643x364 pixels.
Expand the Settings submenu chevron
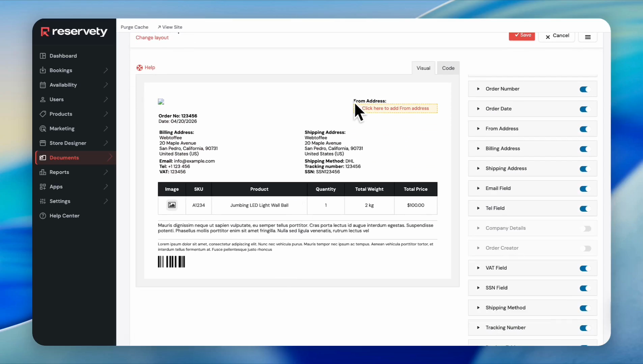(106, 201)
